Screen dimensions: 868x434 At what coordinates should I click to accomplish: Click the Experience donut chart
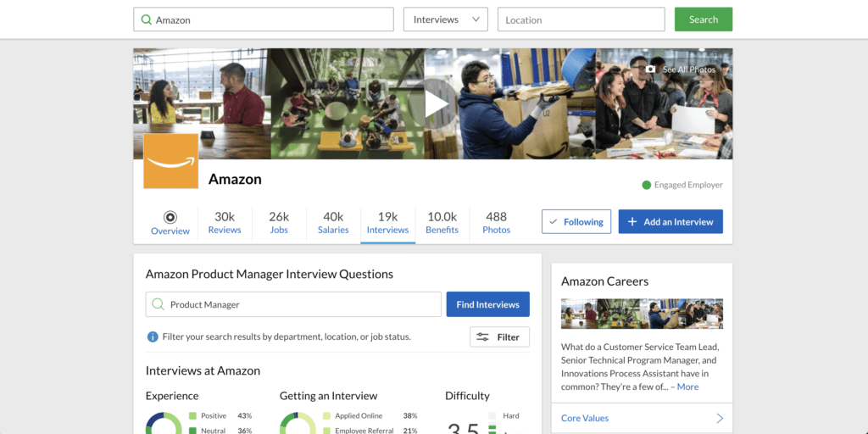(x=164, y=424)
